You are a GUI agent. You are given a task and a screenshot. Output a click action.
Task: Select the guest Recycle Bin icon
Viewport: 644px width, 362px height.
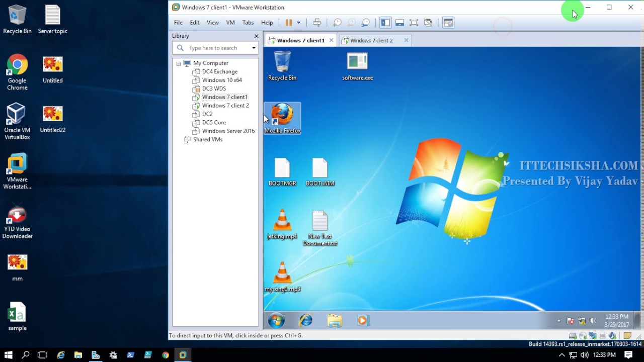(x=282, y=66)
